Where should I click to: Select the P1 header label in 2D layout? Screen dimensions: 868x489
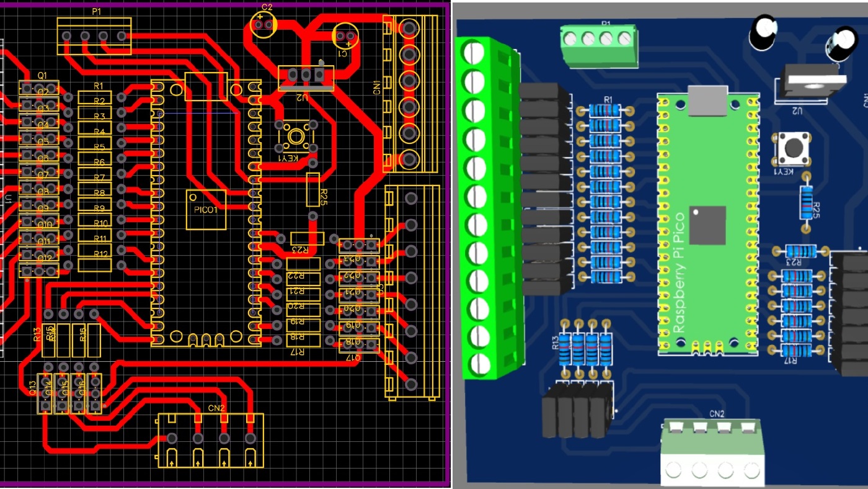coord(97,11)
